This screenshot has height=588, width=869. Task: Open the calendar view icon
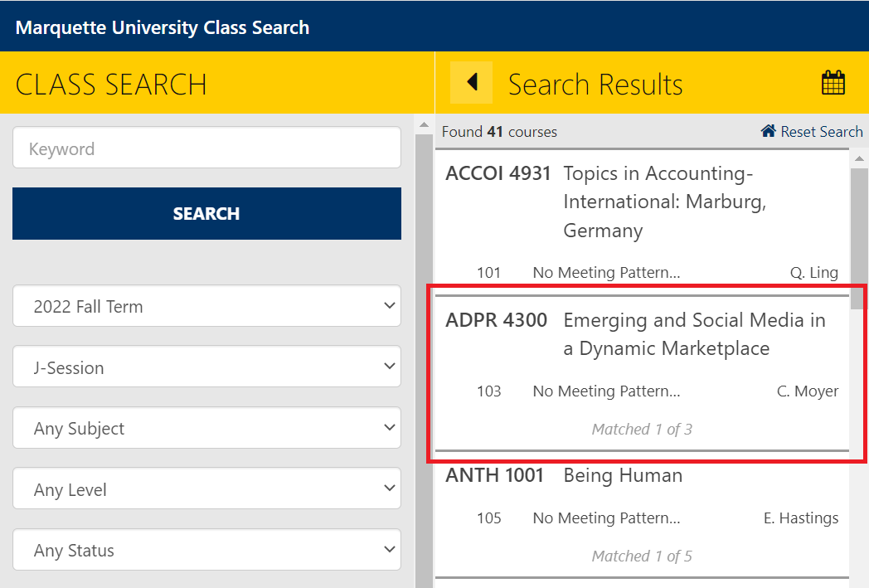[833, 83]
